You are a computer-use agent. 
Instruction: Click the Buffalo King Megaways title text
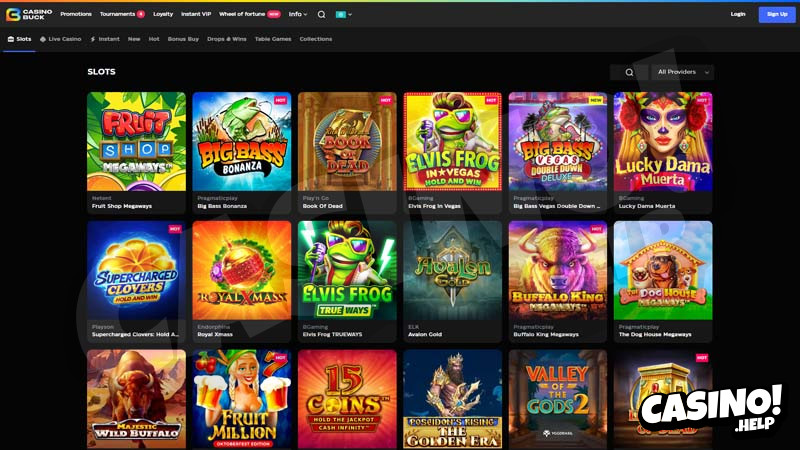(x=546, y=335)
